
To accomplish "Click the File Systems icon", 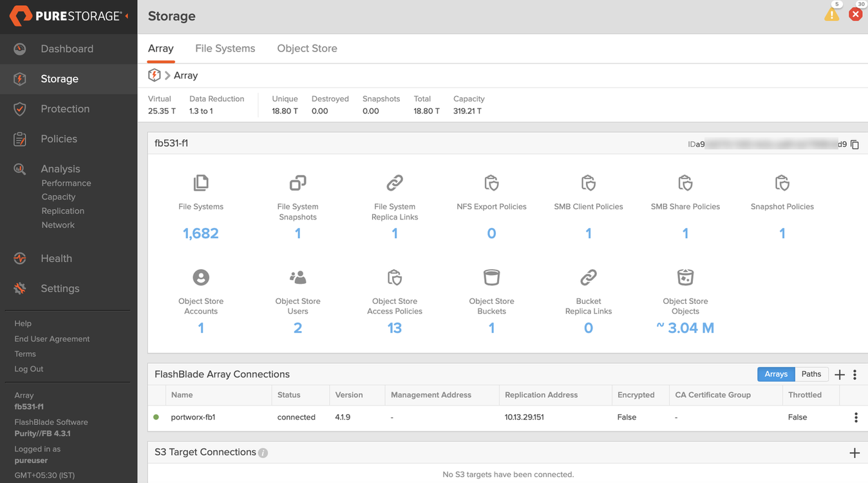I will tap(201, 183).
